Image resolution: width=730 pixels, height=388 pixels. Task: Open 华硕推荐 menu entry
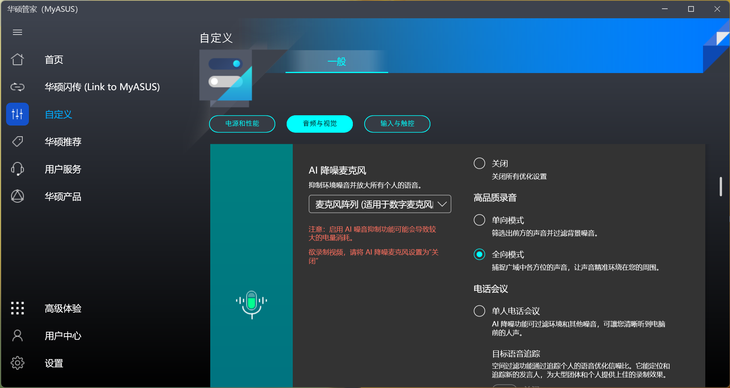[x=63, y=142]
